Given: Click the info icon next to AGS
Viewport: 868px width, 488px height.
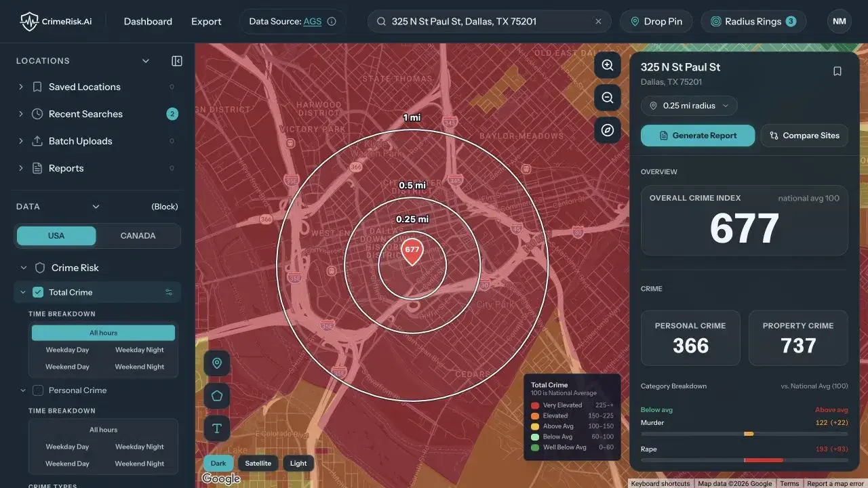Looking at the screenshot, I should [x=332, y=22].
